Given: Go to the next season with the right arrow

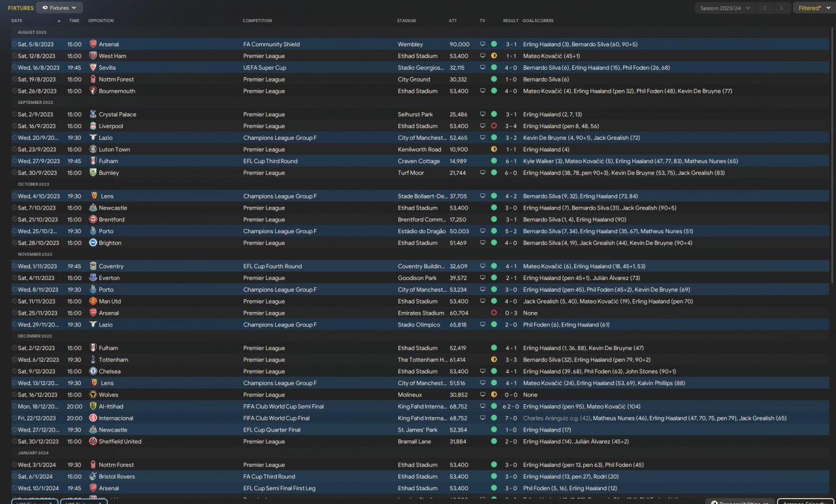Looking at the screenshot, I should tap(782, 8).
